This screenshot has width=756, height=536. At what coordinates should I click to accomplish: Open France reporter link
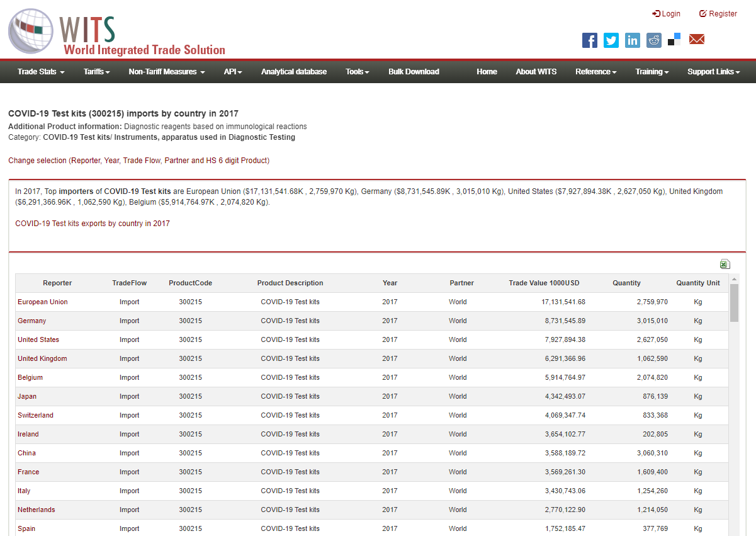click(x=28, y=472)
